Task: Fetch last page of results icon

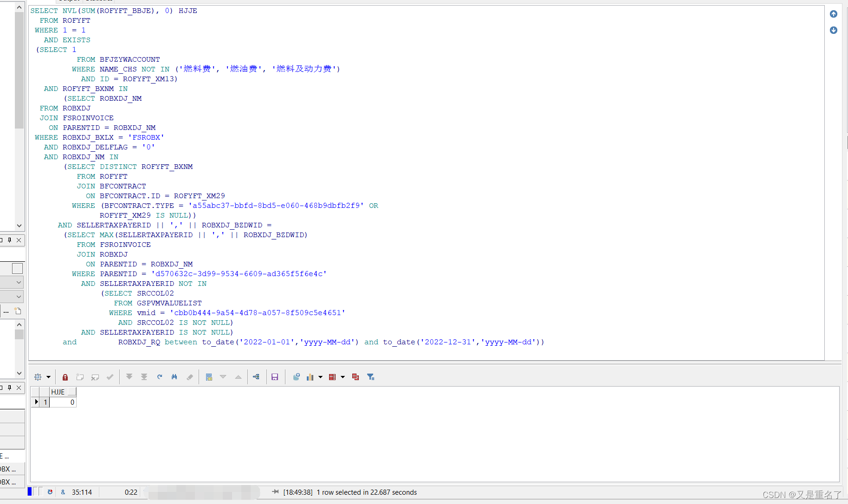Action: pos(144,377)
